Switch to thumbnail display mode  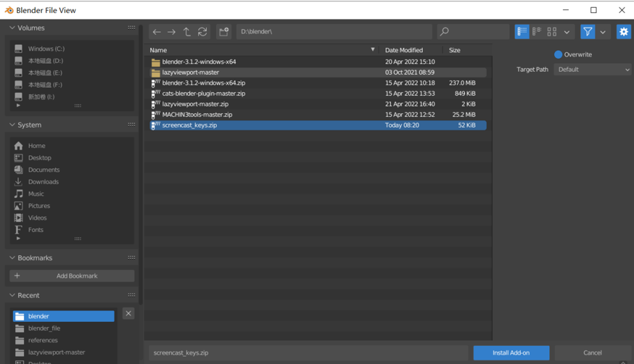[x=551, y=32]
